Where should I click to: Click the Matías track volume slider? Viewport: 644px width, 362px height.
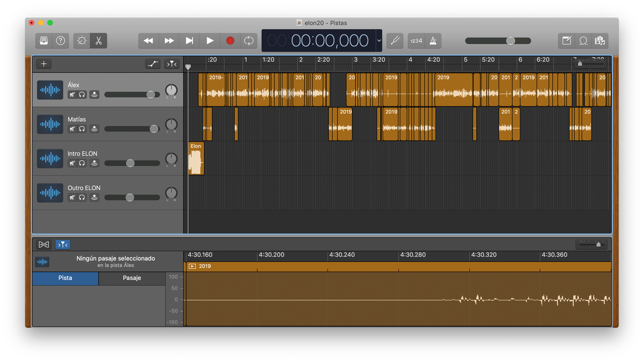[x=132, y=129]
